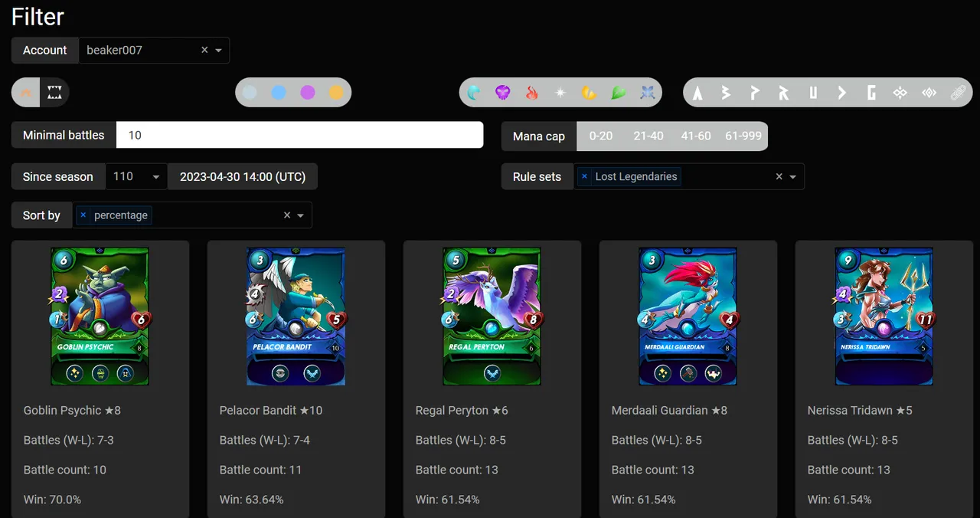980x518 pixels.
Task: Click the Battle count: 10 text
Action: pos(65,470)
